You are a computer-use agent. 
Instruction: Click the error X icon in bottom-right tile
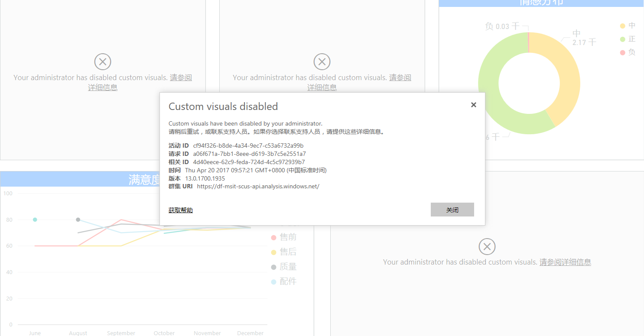click(x=487, y=246)
